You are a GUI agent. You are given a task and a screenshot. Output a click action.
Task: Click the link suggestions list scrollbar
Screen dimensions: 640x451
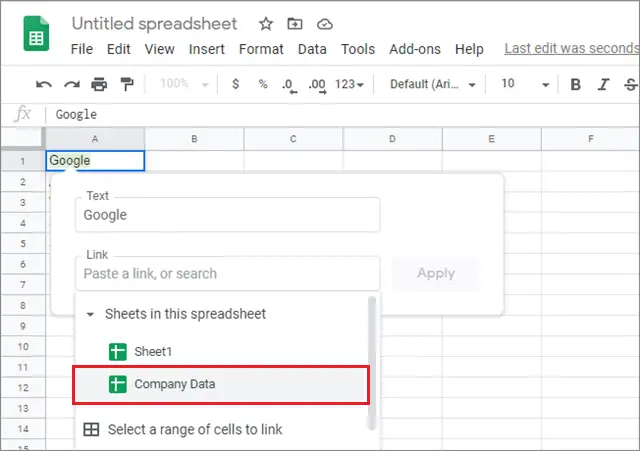pyautogui.click(x=372, y=363)
